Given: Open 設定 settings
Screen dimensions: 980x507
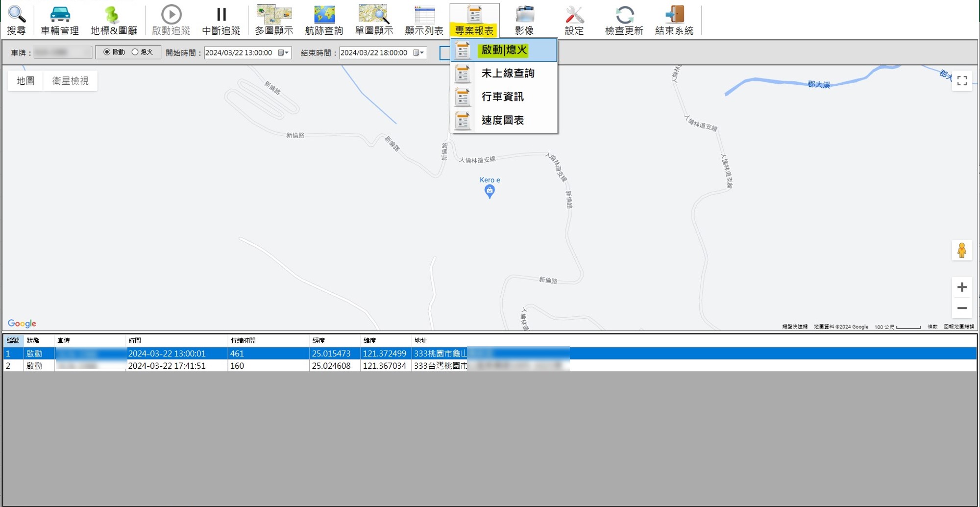Looking at the screenshot, I should click(574, 20).
